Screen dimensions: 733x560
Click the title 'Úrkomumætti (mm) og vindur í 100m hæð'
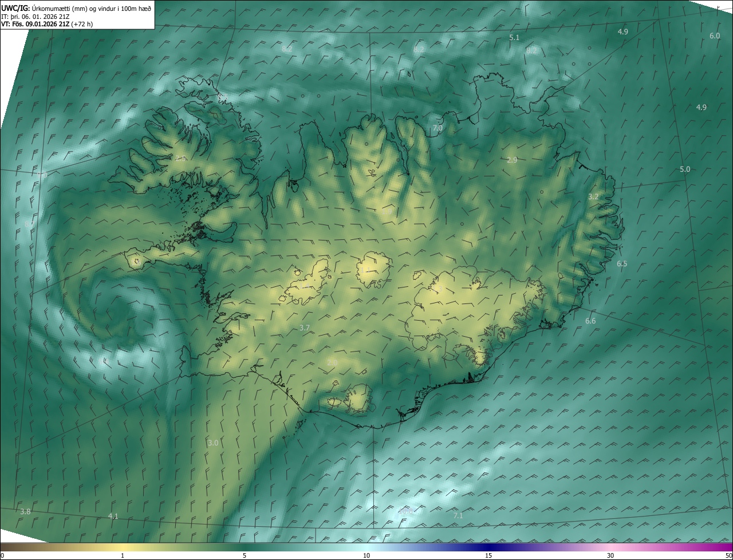pos(90,8)
